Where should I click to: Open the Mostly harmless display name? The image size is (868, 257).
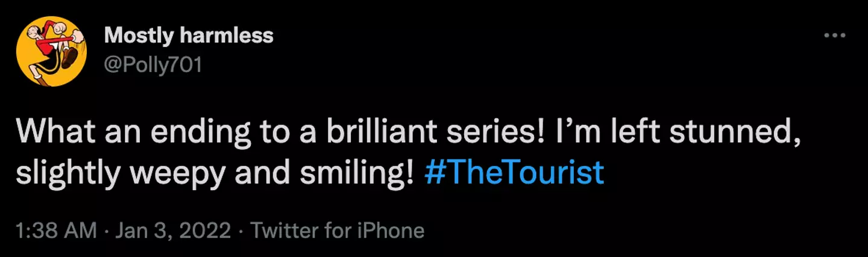(189, 36)
